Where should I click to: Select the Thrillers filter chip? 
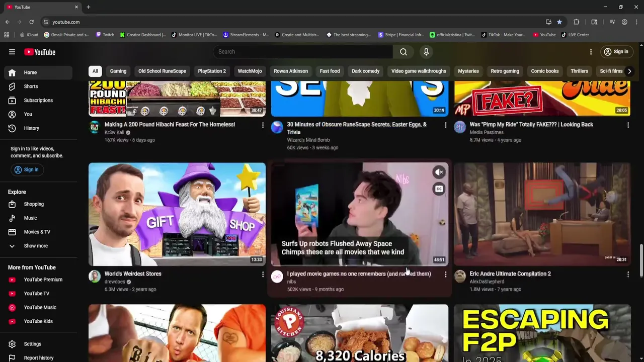pyautogui.click(x=579, y=71)
